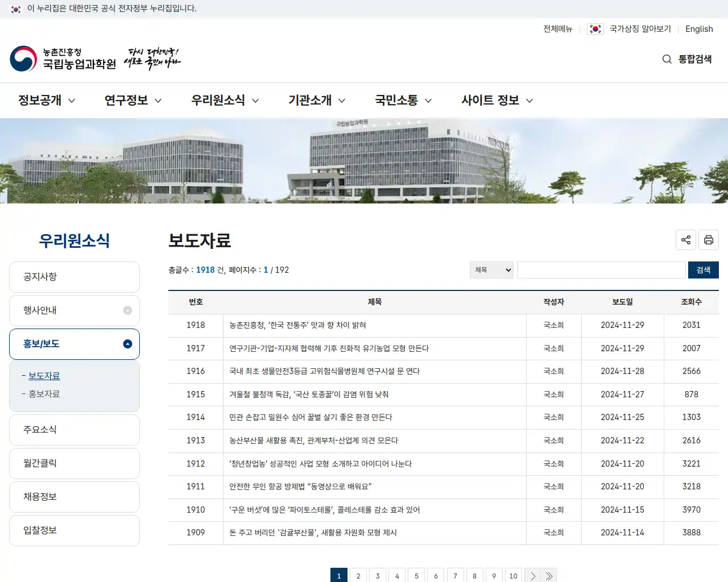Click the total count 1918 text
The width and height of the screenshot is (728, 582).
(x=205, y=270)
